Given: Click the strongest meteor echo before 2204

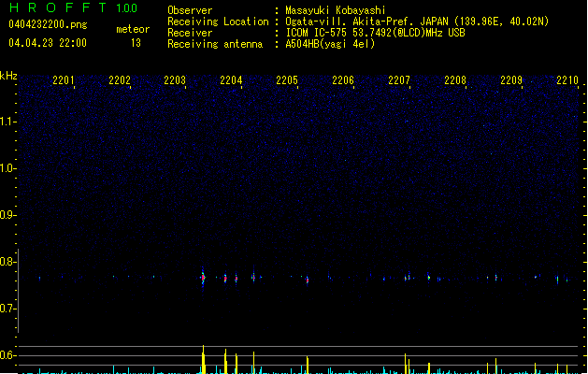Looking at the screenshot, I should [x=203, y=278].
